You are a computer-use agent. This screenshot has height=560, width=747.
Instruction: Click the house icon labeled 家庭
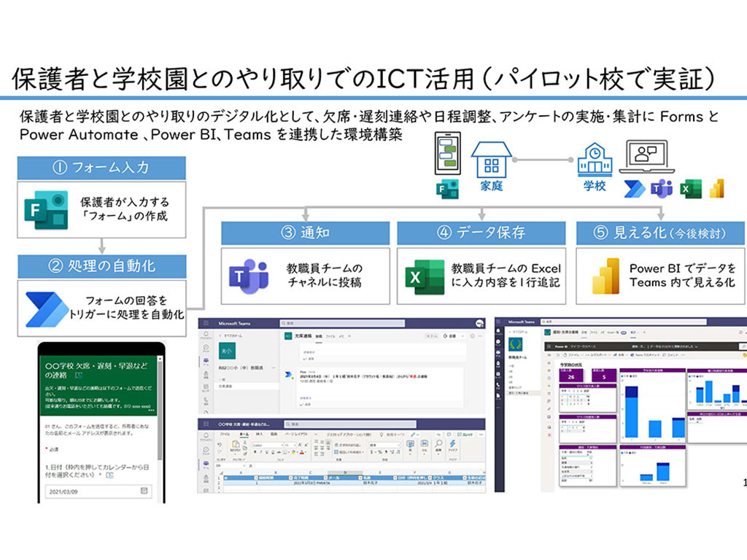(491, 160)
